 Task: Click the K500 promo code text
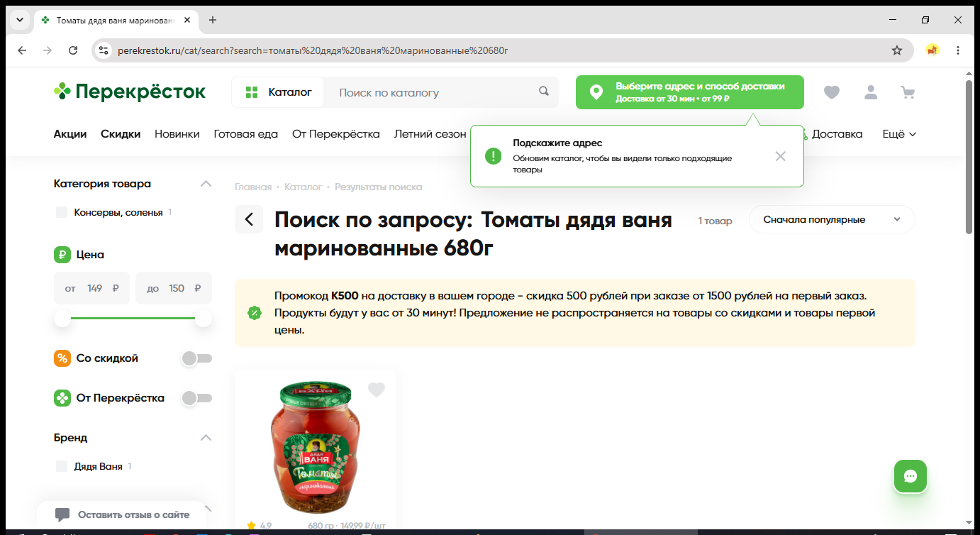pos(345,295)
